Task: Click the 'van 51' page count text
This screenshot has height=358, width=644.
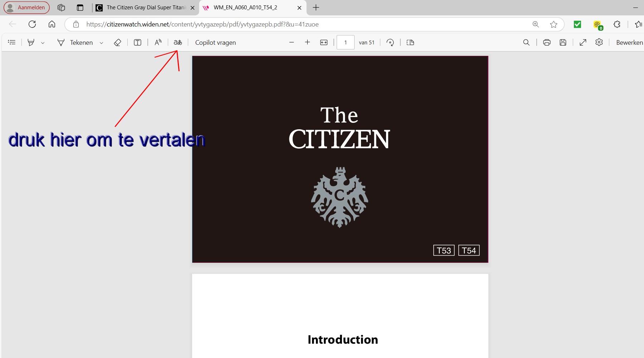Action: pyautogui.click(x=367, y=43)
